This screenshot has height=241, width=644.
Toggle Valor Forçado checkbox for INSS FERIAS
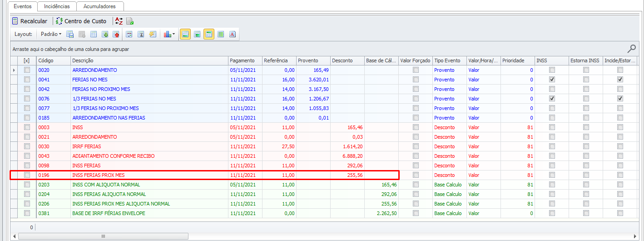click(x=416, y=166)
